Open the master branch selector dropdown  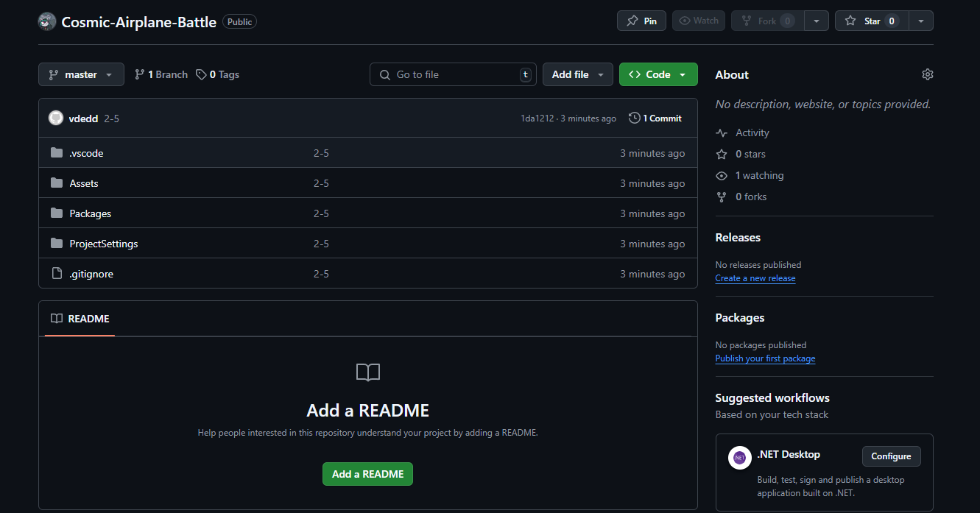(81, 74)
